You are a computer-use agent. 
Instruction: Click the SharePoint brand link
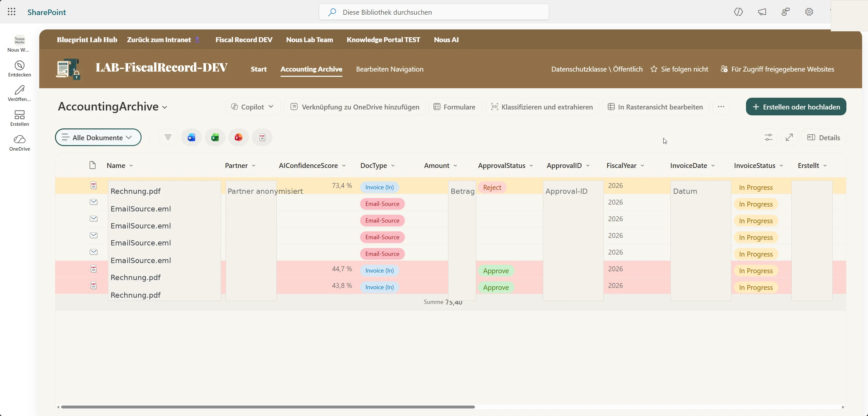point(46,12)
